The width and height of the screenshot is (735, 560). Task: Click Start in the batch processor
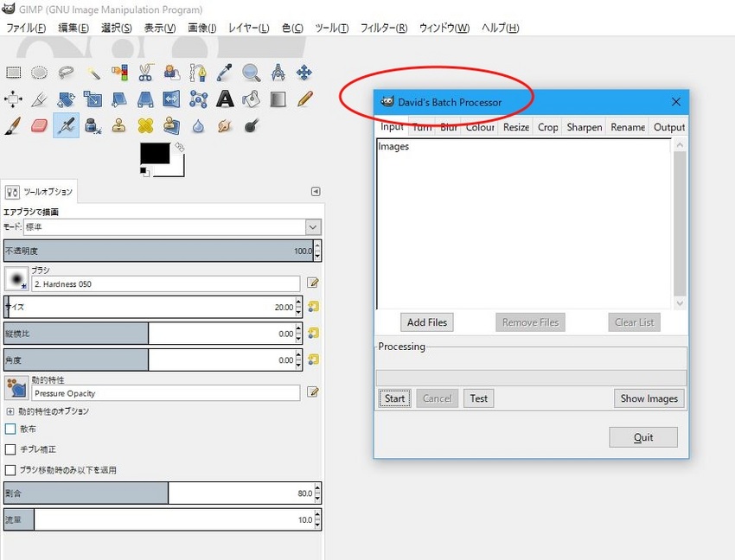[394, 398]
